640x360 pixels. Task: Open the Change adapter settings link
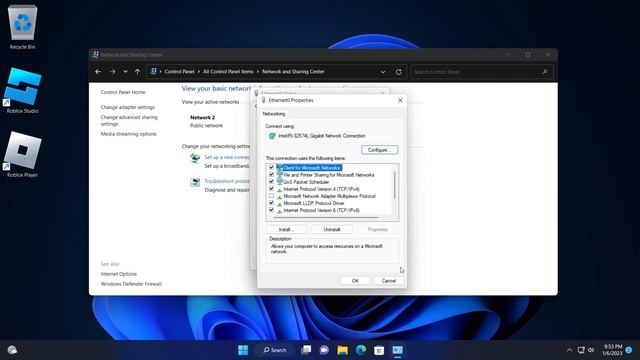tap(128, 107)
